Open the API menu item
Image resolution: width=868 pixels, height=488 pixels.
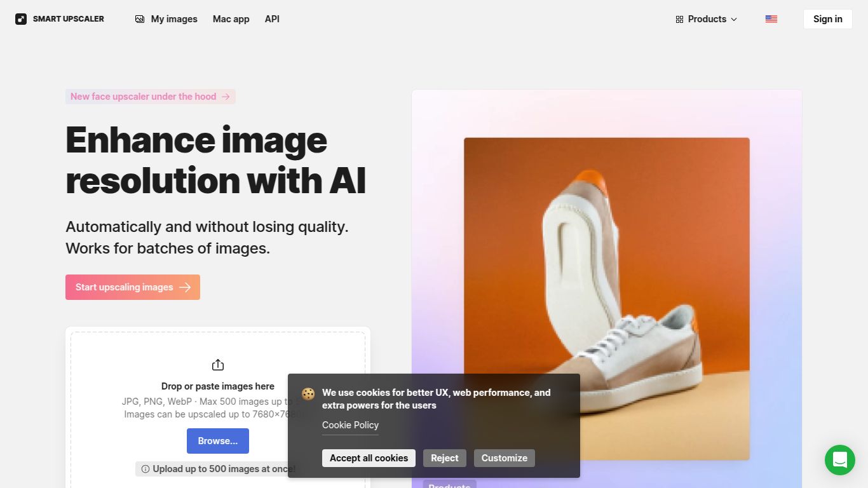[x=272, y=19]
